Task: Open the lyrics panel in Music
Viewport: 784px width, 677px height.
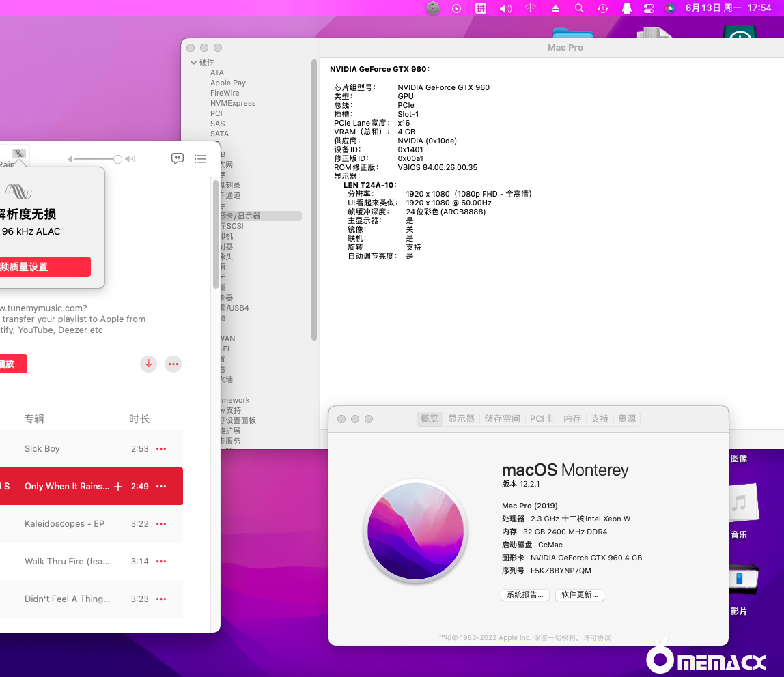Action: pyautogui.click(x=178, y=159)
